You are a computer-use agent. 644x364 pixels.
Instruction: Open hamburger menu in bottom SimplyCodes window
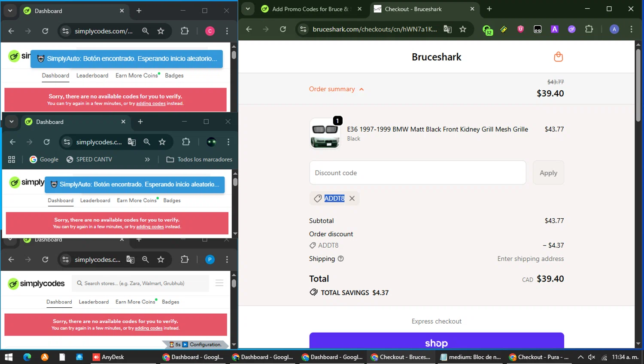[x=219, y=283]
